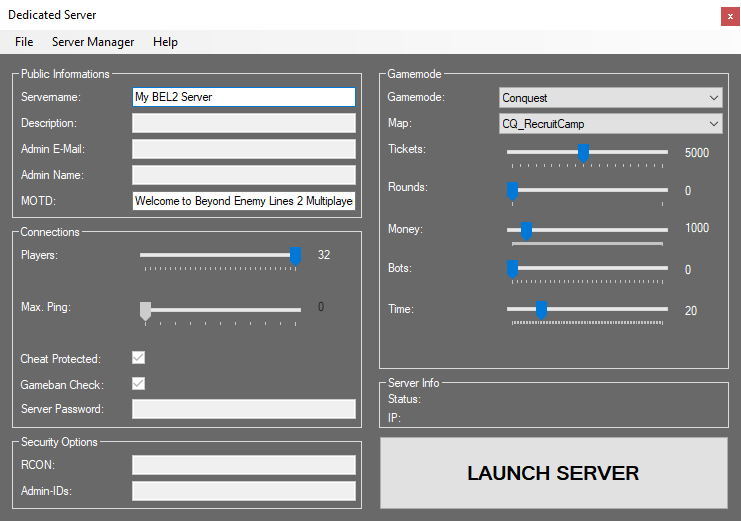This screenshot has height=521, width=741.
Task: Click the Tickets slider handle
Action: click(x=583, y=152)
